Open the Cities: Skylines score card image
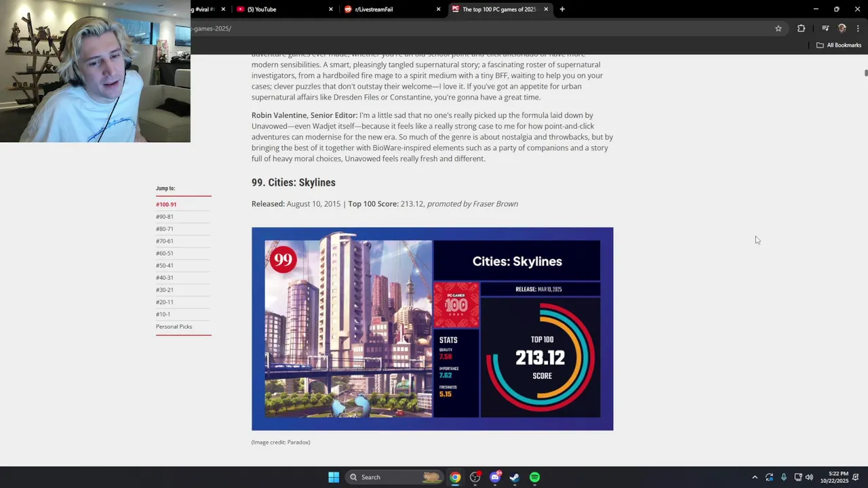This screenshot has height=488, width=868. click(x=433, y=329)
